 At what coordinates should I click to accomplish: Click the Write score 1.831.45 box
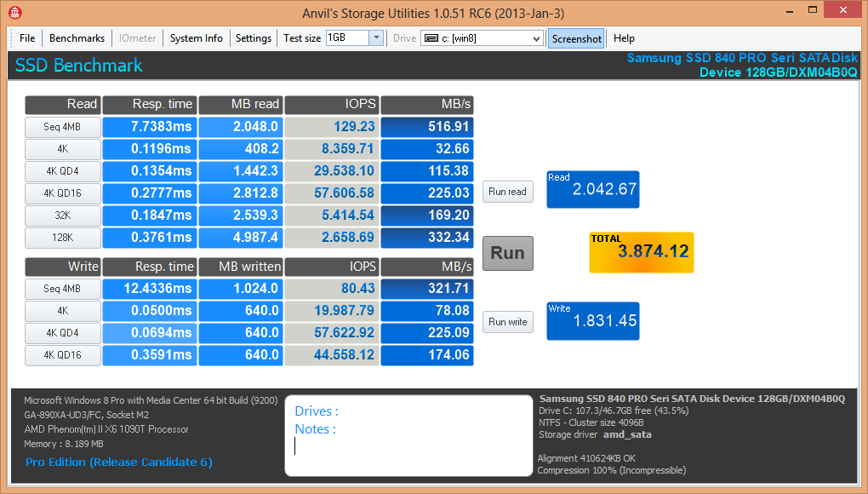pyautogui.click(x=593, y=320)
